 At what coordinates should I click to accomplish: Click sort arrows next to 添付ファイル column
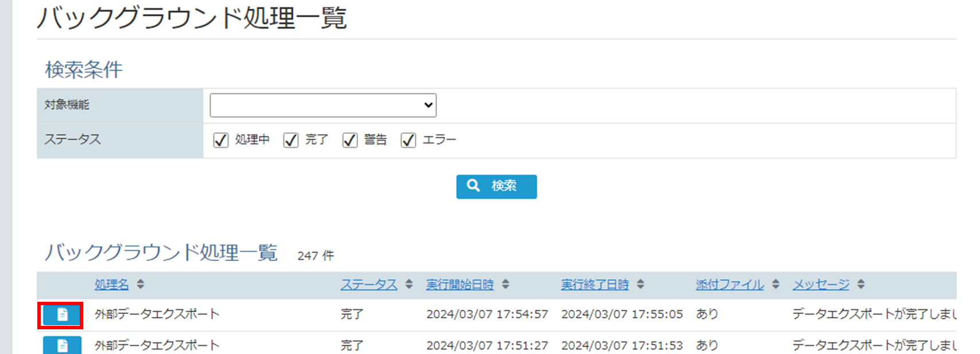[x=776, y=284]
